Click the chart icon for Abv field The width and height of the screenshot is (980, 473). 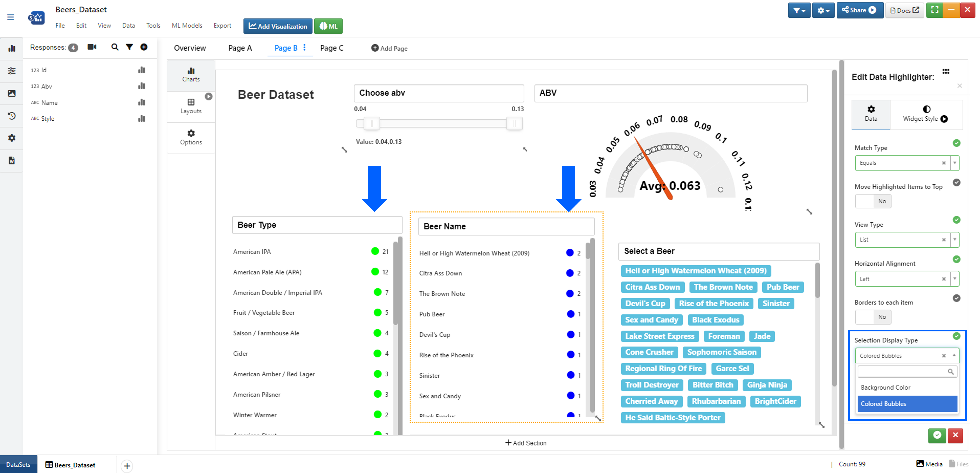tap(141, 86)
